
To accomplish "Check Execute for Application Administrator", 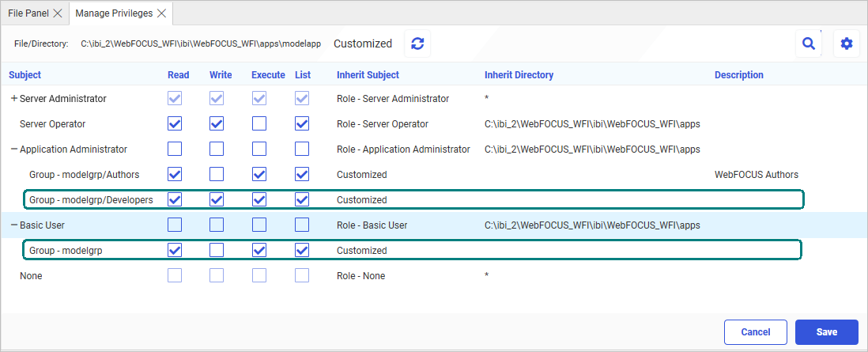I will pyautogui.click(x=259, y=150).
